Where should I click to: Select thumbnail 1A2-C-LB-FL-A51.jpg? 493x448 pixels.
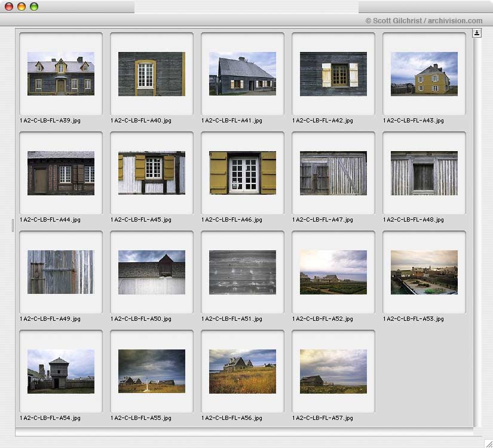click(243, 272)
